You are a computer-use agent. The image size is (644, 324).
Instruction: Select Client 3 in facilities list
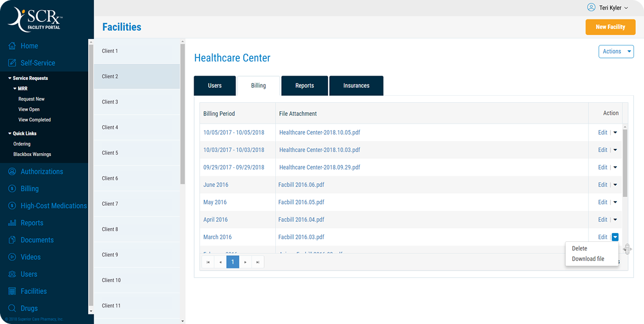137,102
